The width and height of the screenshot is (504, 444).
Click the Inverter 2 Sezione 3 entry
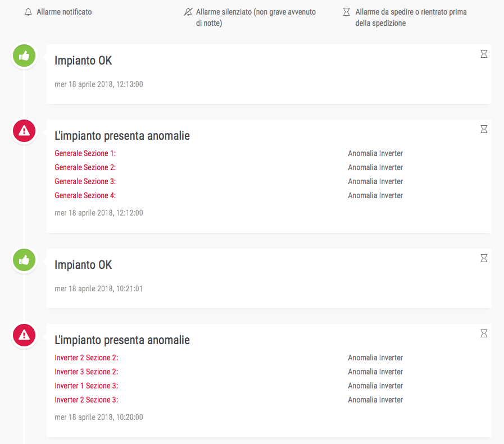click(86, 400)
